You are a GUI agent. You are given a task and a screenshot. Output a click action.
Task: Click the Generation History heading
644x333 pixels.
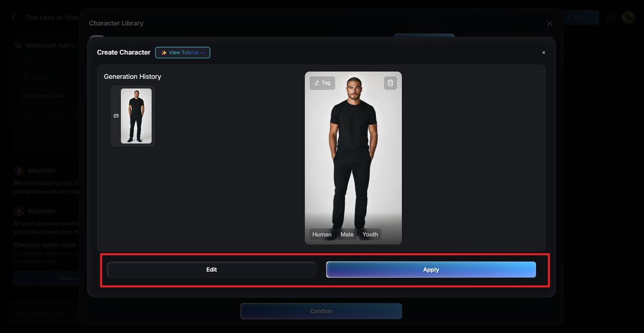click(x=132, y=76)
